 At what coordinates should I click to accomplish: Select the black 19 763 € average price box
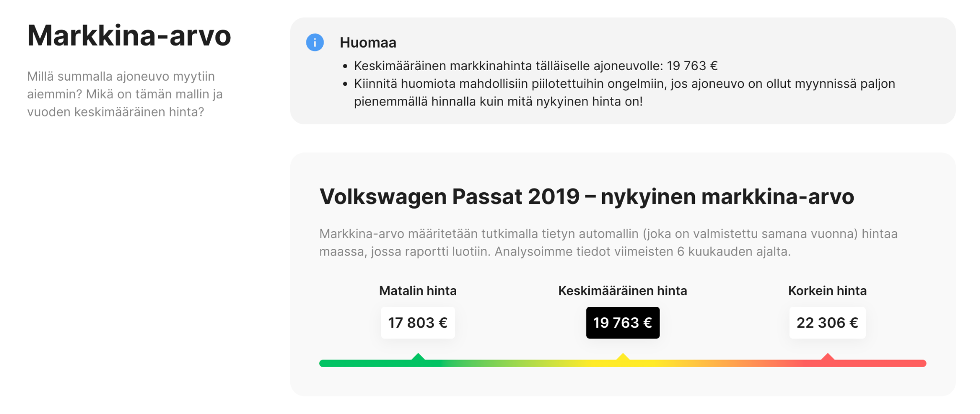tap(623, 323)
